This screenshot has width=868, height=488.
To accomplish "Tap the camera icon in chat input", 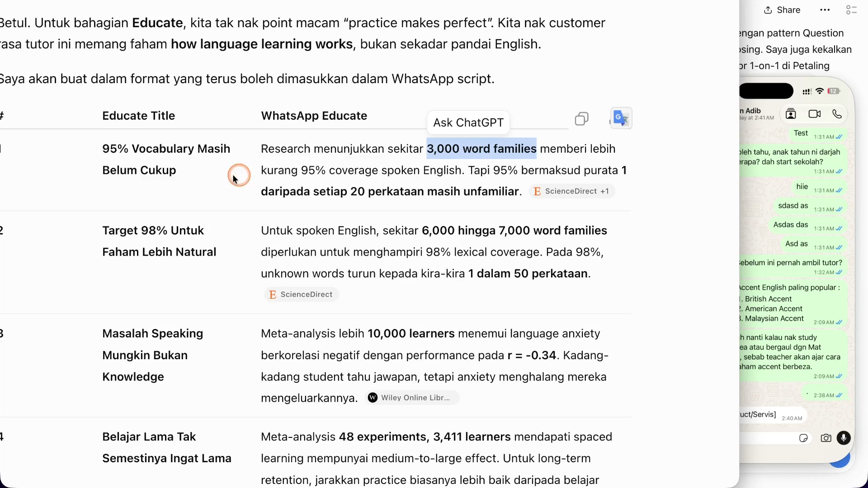I will [826, 438].
